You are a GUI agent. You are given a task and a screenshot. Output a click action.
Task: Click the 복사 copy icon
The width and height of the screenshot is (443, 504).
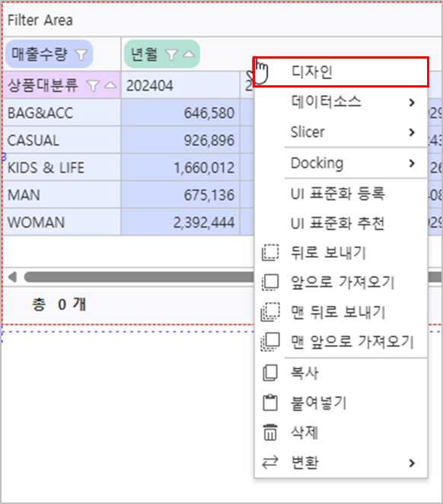tap(270, 373)
